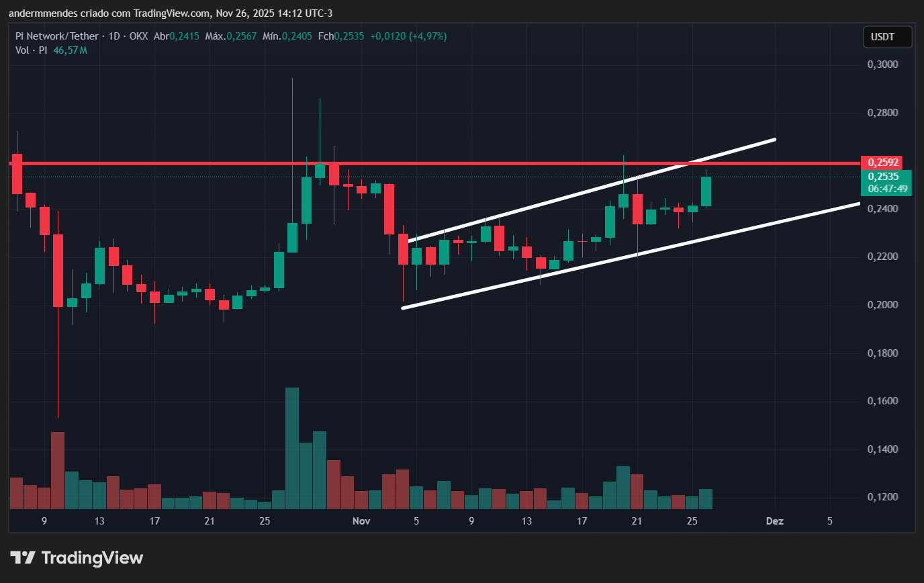Open symbol search via Pi Network/Tether label
This screenshot has height=583, width=924.
click(56, 36)
